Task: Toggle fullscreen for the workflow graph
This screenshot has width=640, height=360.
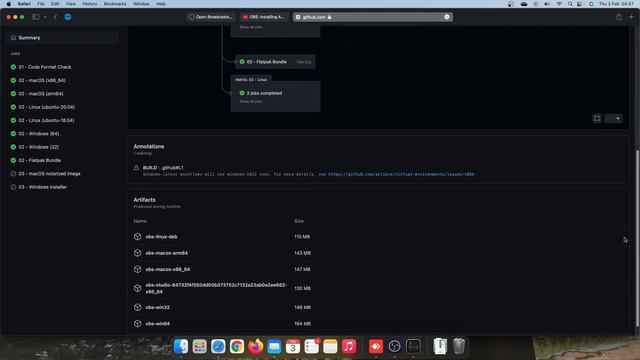Action: pyautogui.click(x=597, y=118)
